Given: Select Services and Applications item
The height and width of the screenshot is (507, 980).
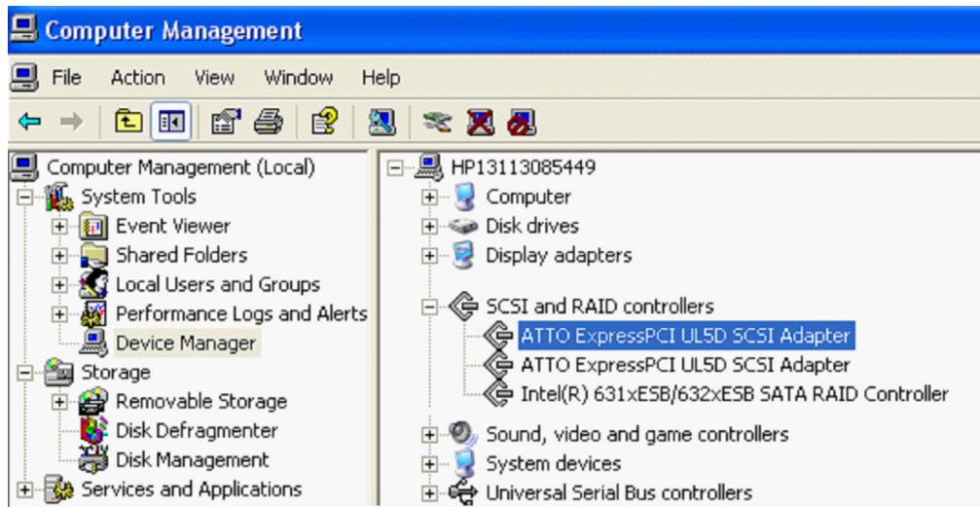Looking at the screenshot, I should 192,489.
